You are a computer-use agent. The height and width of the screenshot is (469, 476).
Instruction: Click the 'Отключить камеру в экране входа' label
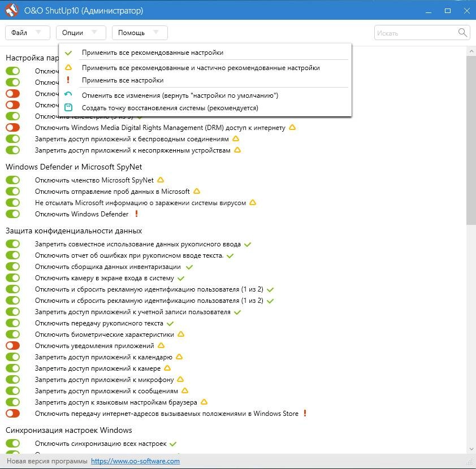105,278
